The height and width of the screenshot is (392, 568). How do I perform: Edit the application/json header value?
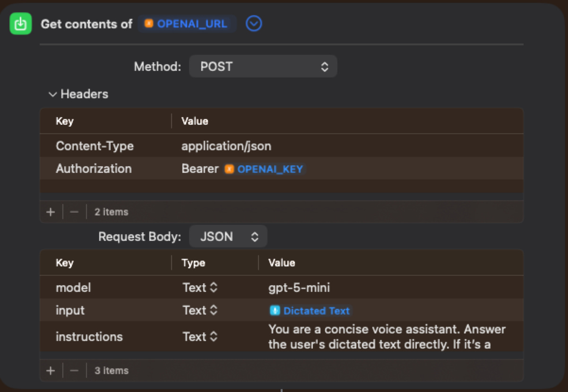pyautogui.click(x=226, y=146)
